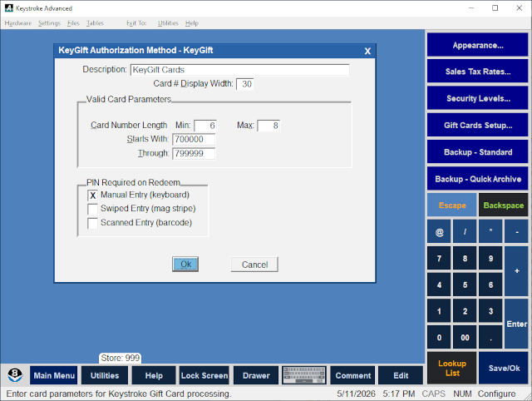
Task: Tap keypad number 8
Action: (465, 258)
